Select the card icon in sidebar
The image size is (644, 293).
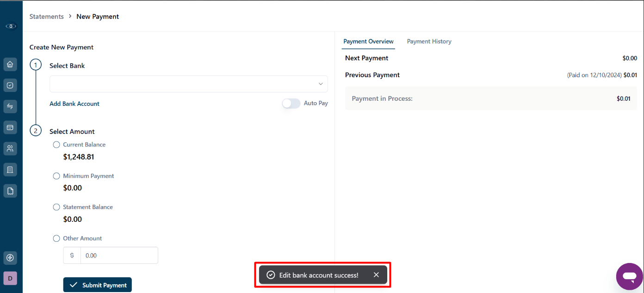10,128
